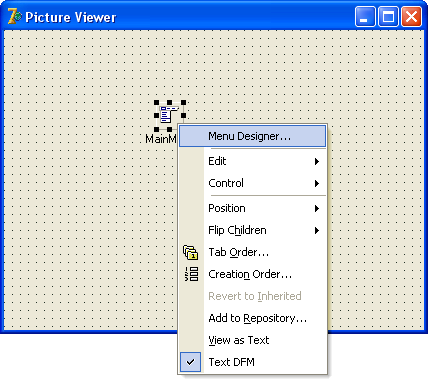
Task: Toggle the Text DFM checkmark
Action: 190,362
